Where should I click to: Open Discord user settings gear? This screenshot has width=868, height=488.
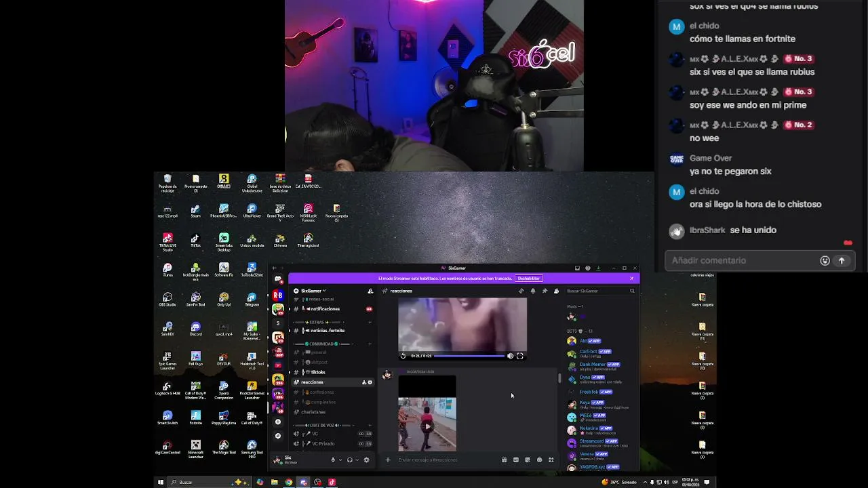coord(367,460)
